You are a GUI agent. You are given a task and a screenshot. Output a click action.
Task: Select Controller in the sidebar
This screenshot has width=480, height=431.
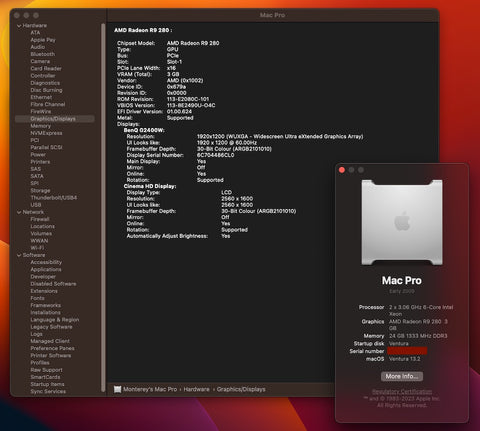43,76
